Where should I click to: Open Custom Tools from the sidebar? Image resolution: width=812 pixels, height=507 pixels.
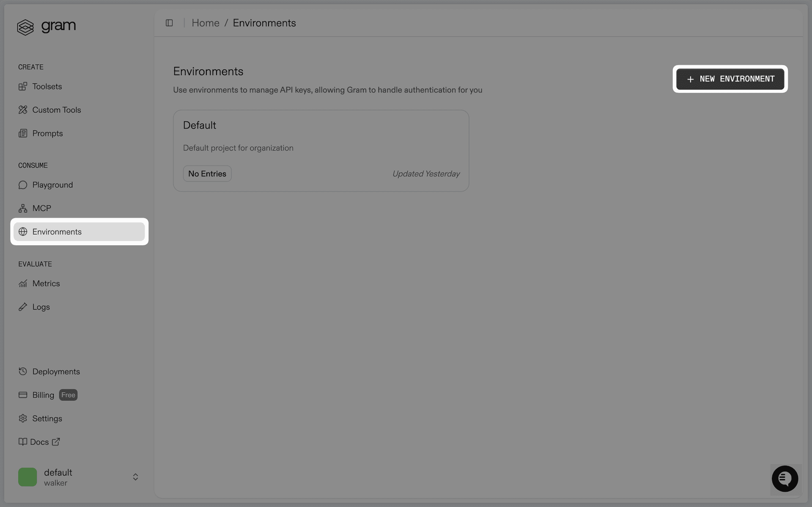[56, 110]
